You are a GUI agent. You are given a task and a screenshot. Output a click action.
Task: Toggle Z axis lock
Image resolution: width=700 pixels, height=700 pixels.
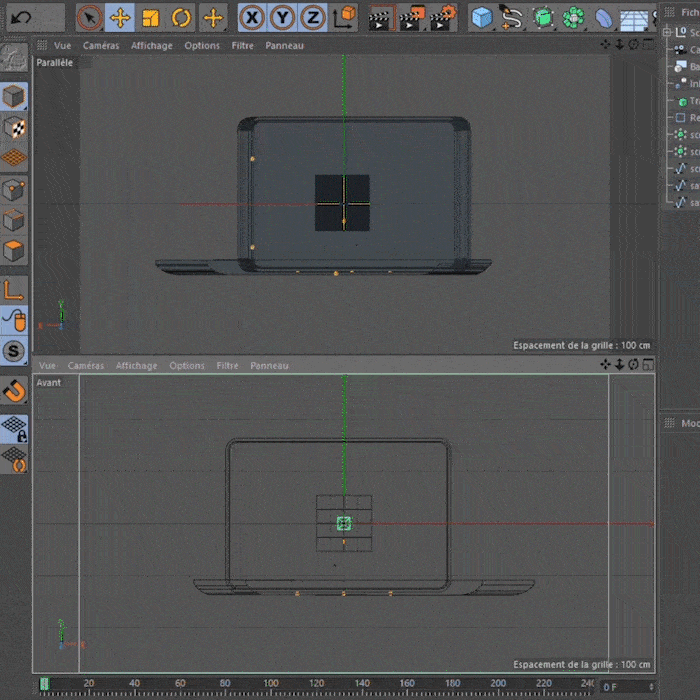click(x=312, y=18)
